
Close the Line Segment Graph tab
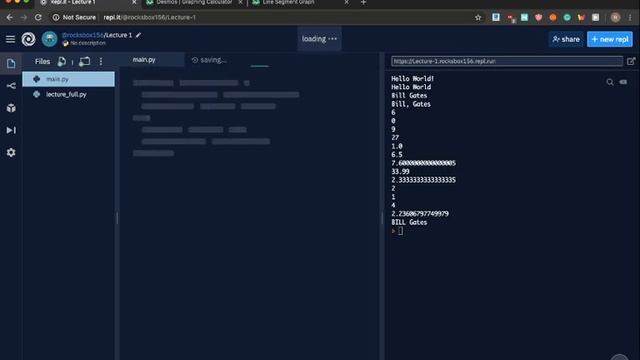tap(347, 2)
